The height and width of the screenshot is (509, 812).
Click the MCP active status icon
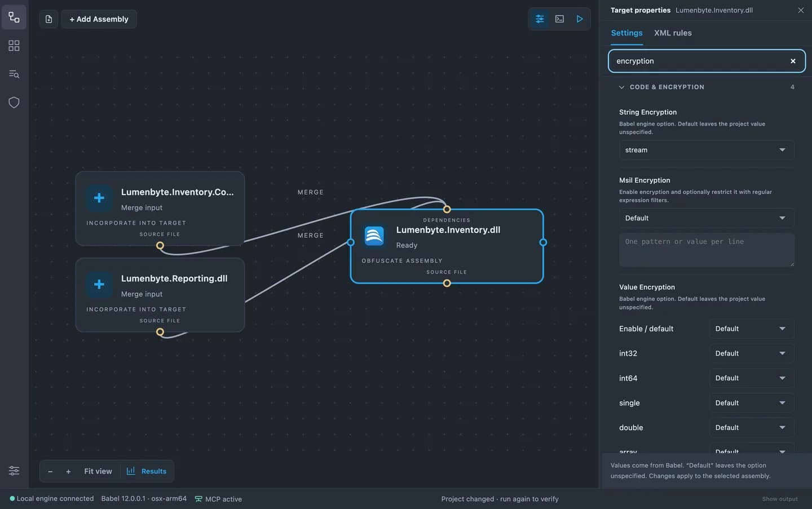tap(198, 499)
